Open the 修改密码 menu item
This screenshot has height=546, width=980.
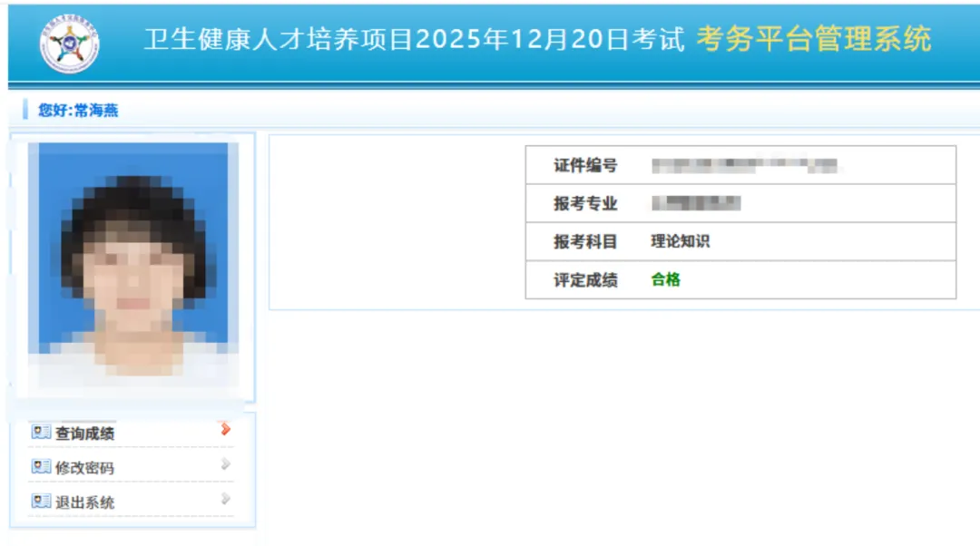click(x=85, y=468)
